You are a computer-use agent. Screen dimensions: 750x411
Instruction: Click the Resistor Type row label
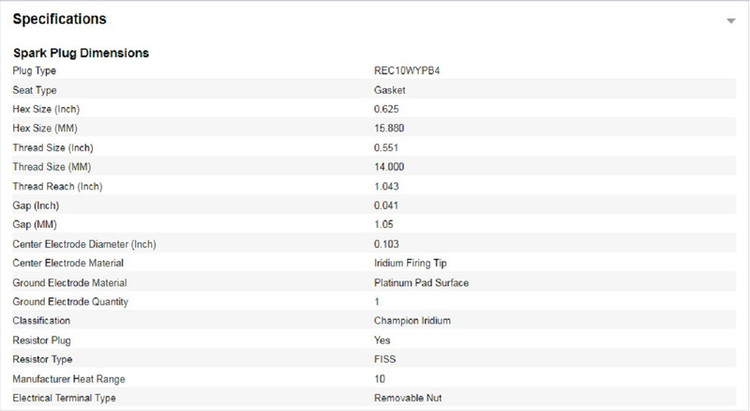(x=43, y=359)
